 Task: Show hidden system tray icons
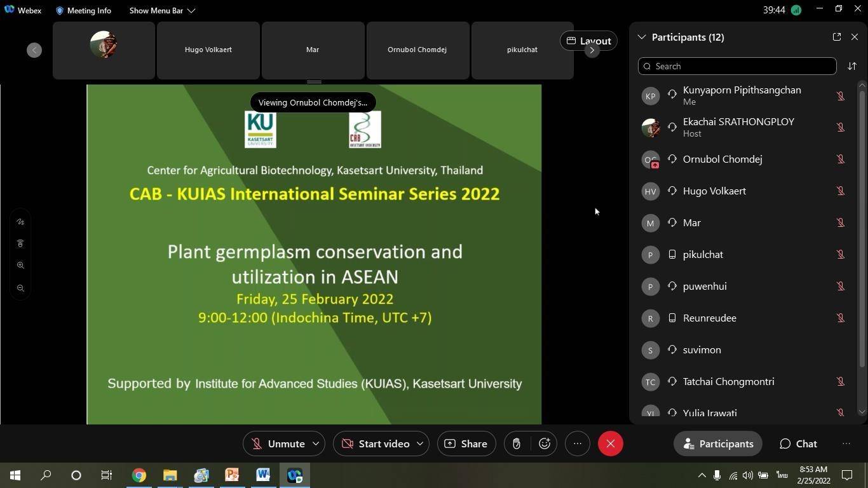coord(702,475)
